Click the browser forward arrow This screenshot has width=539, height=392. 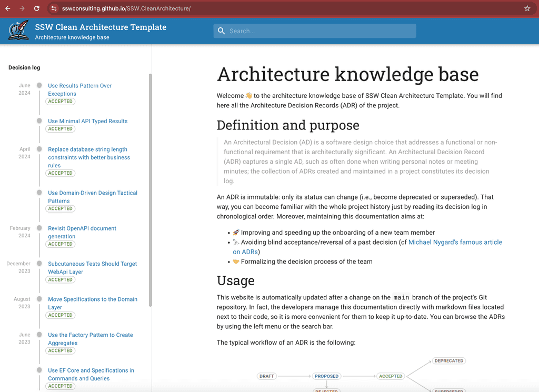21,8
